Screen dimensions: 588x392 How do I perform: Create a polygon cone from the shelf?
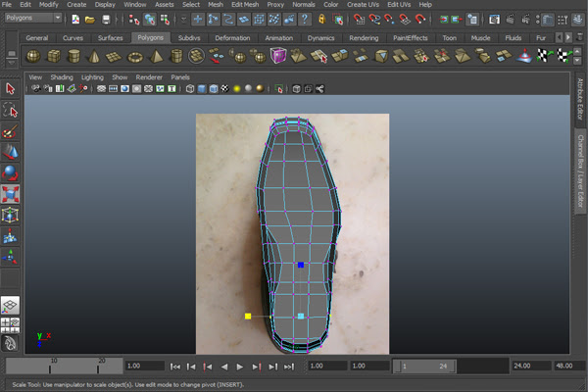click(94, 56)
